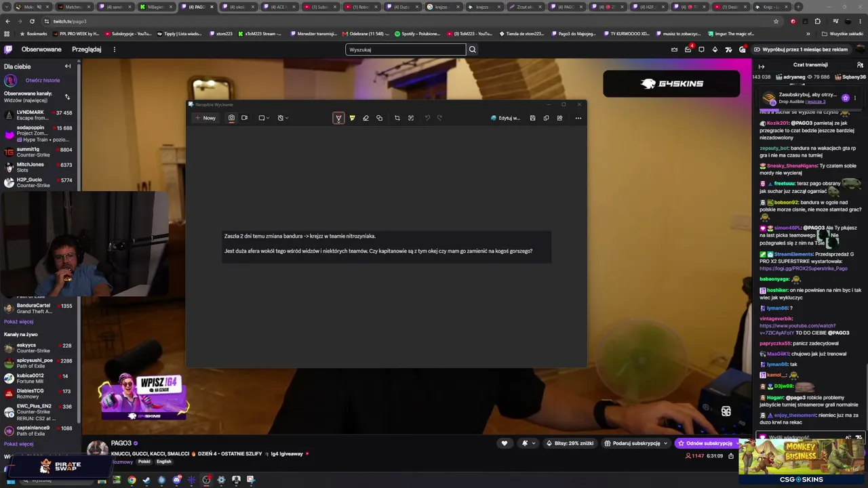Share the snip from Snipping Tool
Viewport: 868px width, 488px height.
point(559,118)
